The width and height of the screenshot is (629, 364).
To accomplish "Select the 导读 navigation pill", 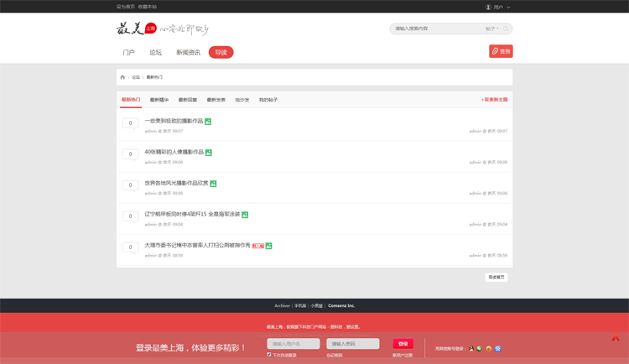I will [x=221, y=52].
